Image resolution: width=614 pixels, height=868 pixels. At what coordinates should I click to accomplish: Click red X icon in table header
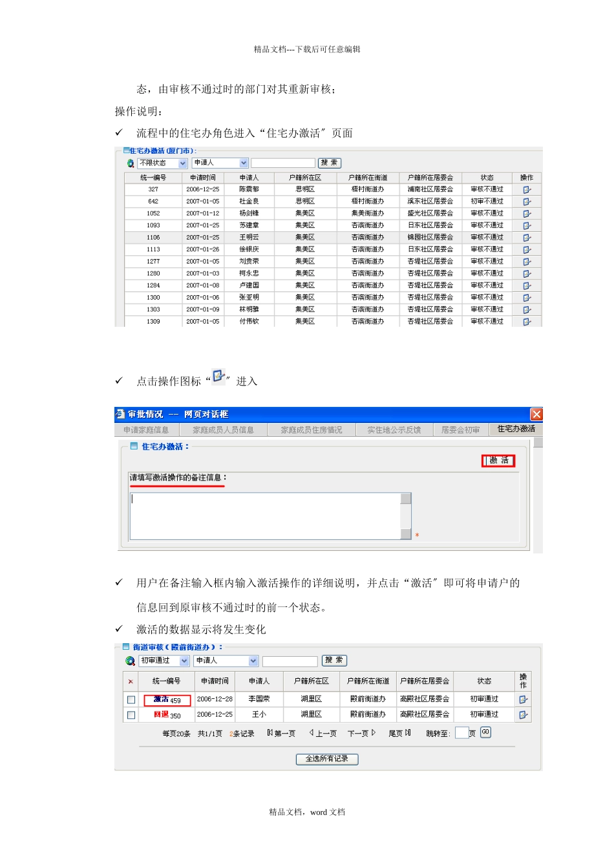coord(131,681)
